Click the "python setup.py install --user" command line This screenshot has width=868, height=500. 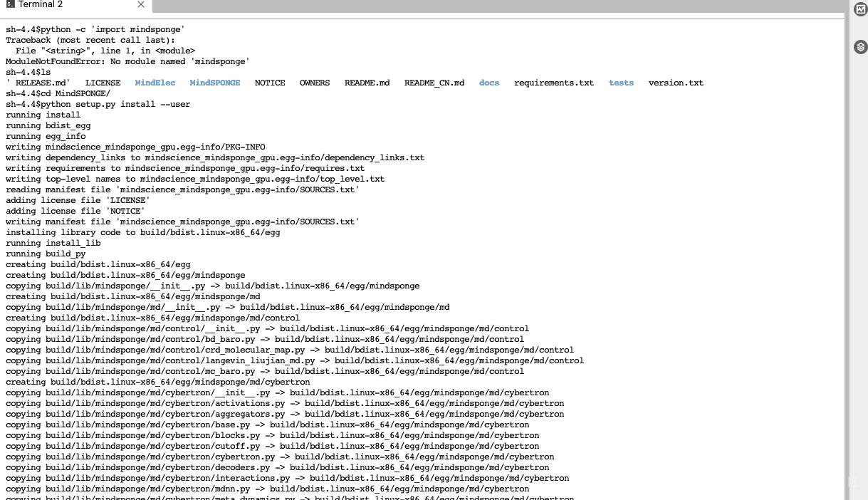98,104
